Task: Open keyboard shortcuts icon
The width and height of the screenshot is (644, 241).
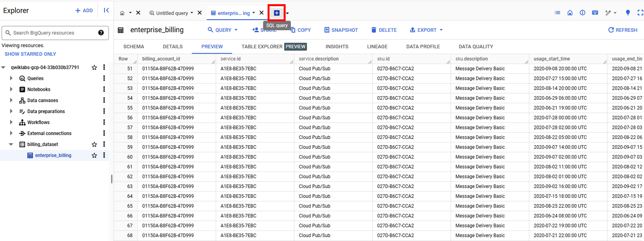Action: 595,13
